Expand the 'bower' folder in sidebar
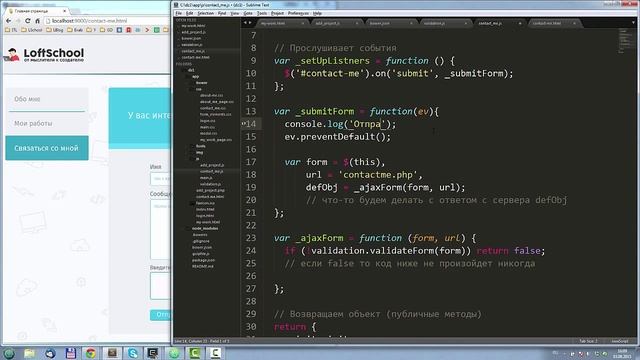Image resolution: width=640 pixels, height=360 pixels. (x=201, y=83)
